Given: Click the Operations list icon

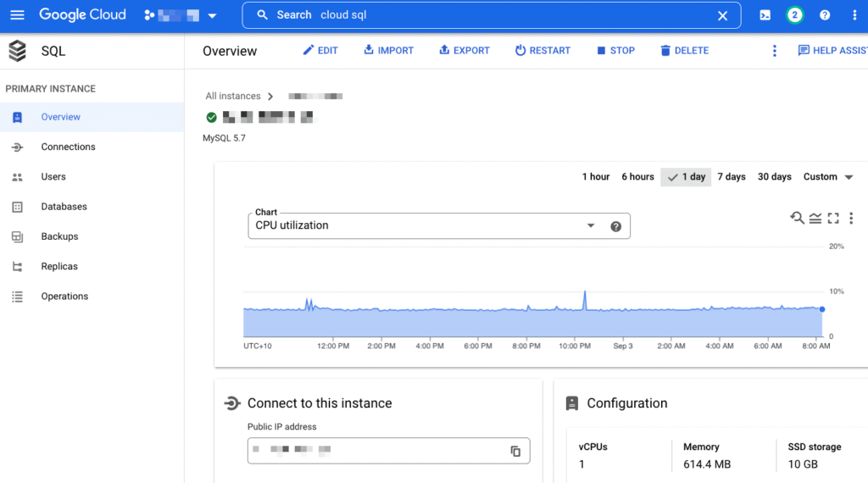Looking at the screenshot, I should click(17, 297).
